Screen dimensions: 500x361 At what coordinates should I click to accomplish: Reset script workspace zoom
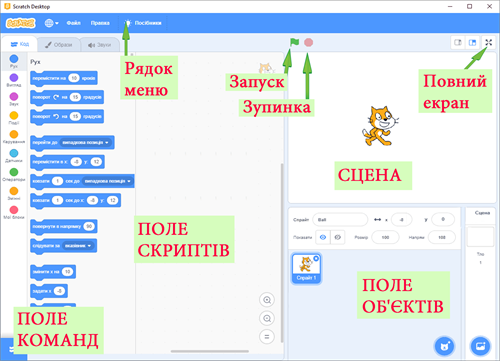click(267, 337)
